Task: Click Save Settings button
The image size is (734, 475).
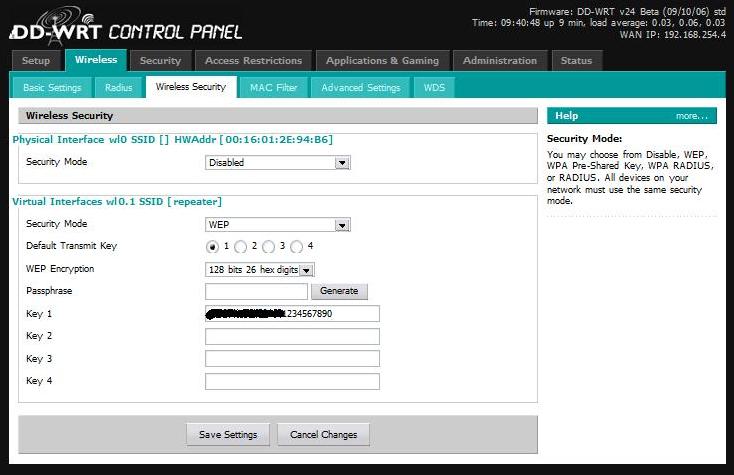Action: point(228,435)
